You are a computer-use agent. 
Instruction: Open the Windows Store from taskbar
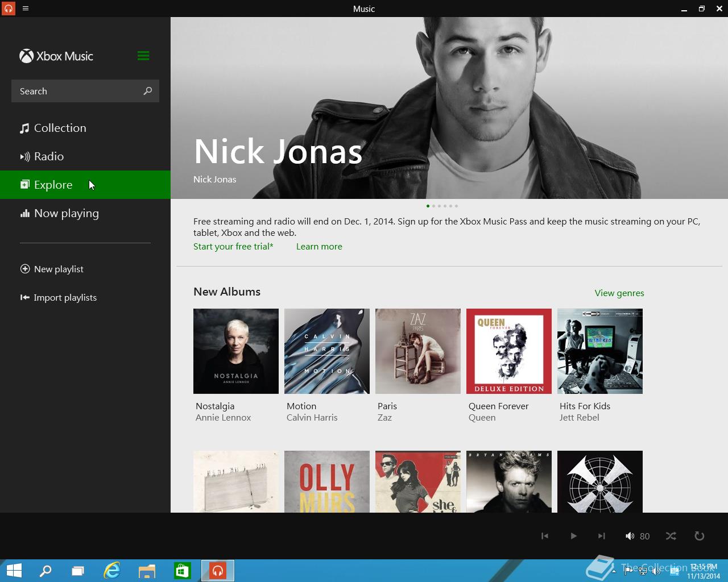pyautogui.click(x=182, y=571)
